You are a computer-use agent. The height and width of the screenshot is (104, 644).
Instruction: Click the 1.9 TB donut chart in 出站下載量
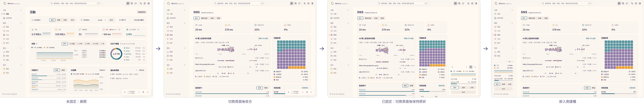click(116, 54)
